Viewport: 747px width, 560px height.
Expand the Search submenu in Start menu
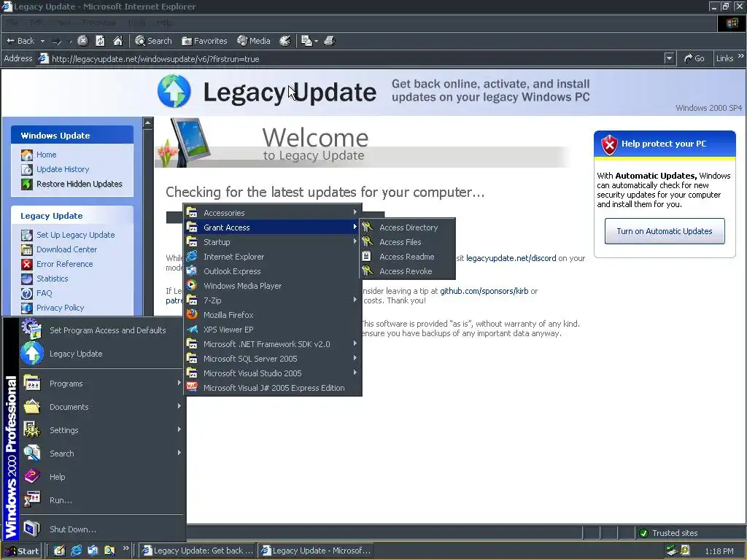(x=101, y=454)
